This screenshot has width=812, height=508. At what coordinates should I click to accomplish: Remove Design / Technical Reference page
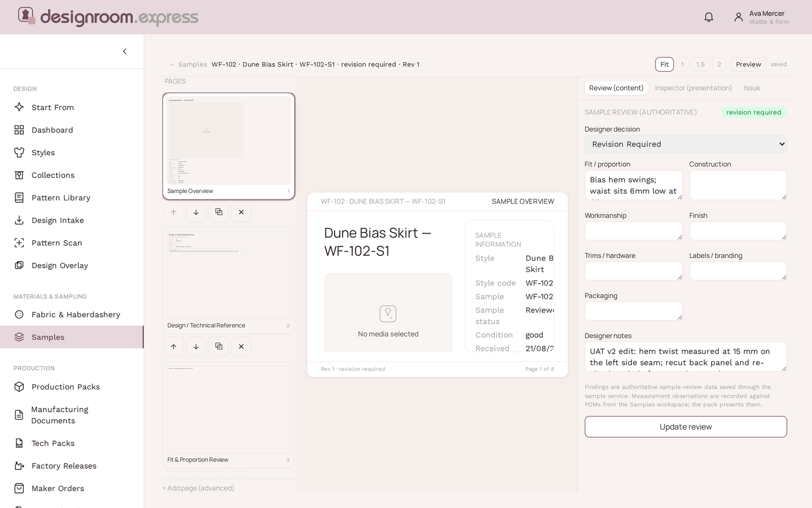(x=241, y=346)
